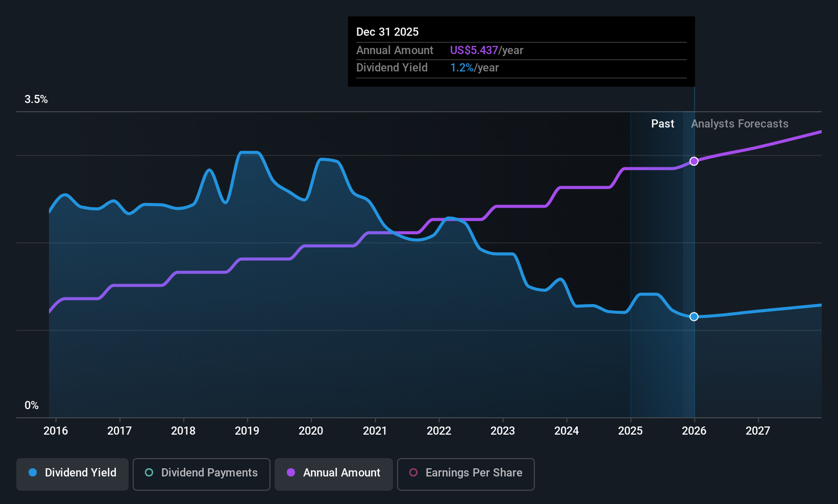Image resolution: width=838 pixels, height=504 pixels.
Task: Click the purple Annual Amount legend dot
Action: coord(291,472)
